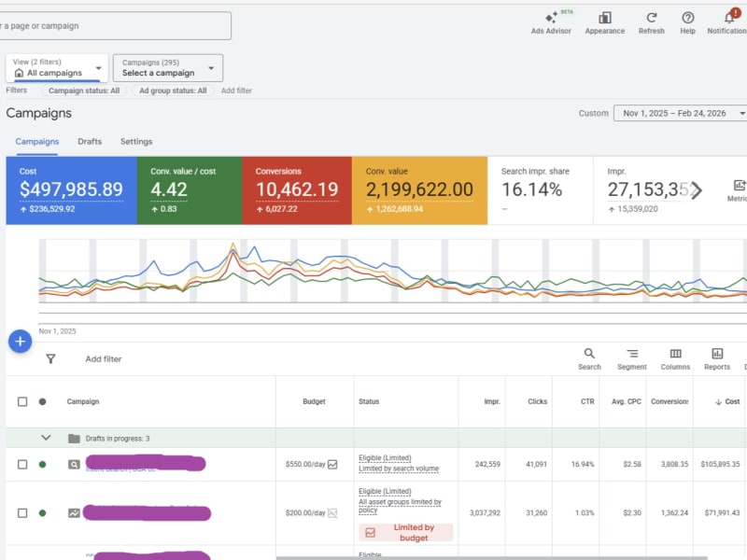Click the blue plus new campaign button
The height and width of the screenshot is (560, 747).
pos(20,341)
